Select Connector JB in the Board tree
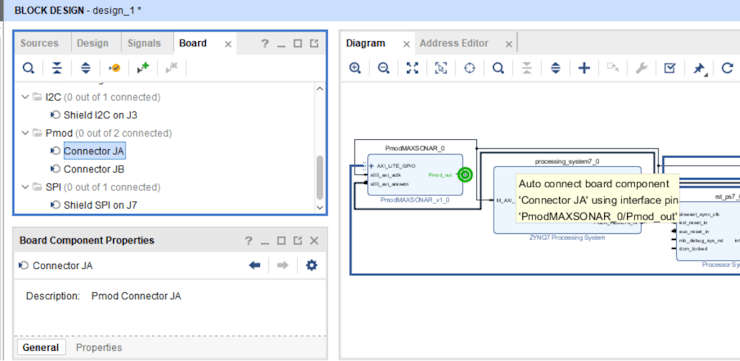Viewport: 740px width, 361px height. (94, 169)
